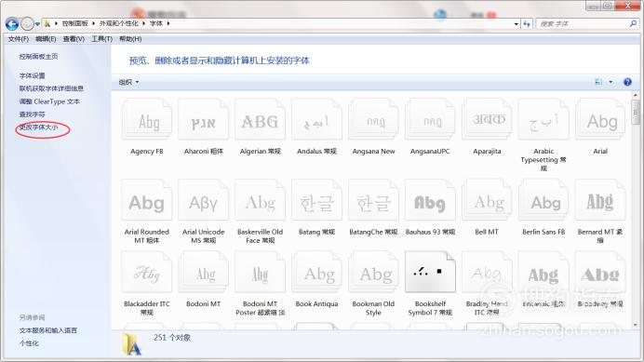Expand the arrow after 控制面板 breadcrumb
Screen dimensions: 644x362
click(93, 23)
